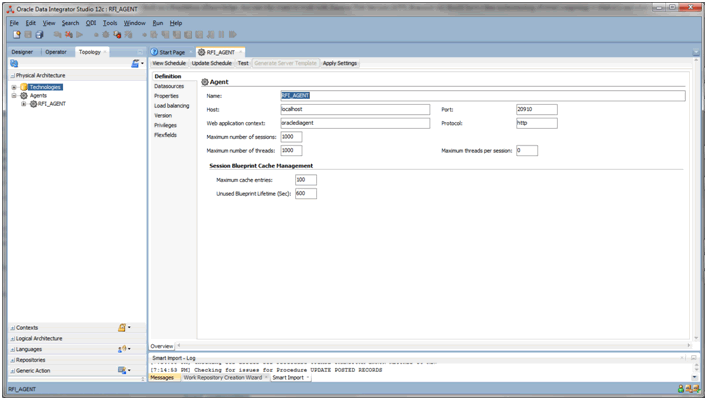Click the toolbar icon with the red dot

(x=117, y=35)
